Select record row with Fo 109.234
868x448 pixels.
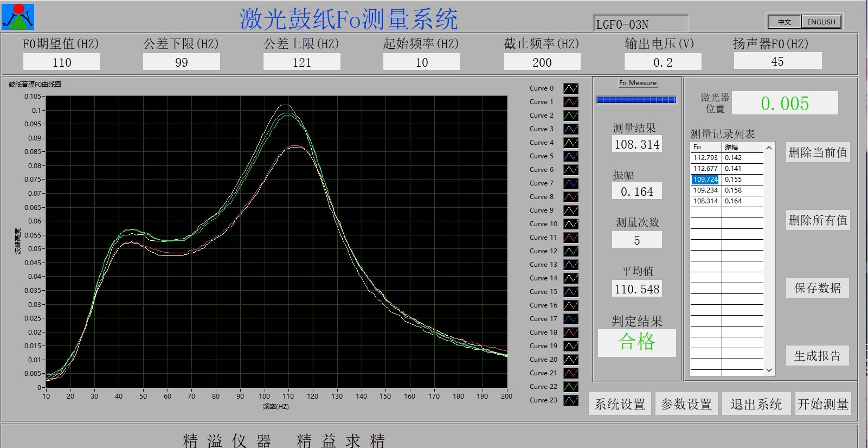[727, 190]
